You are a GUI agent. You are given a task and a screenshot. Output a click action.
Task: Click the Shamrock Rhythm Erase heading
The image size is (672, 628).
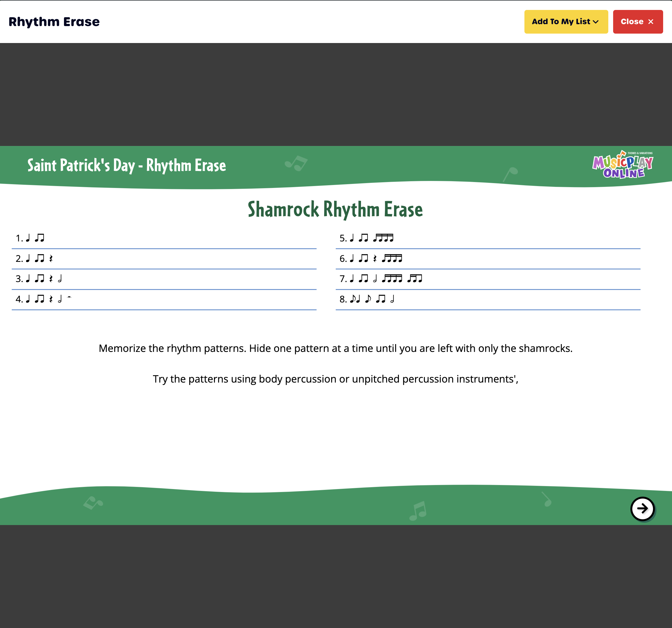tap(335, 210)
